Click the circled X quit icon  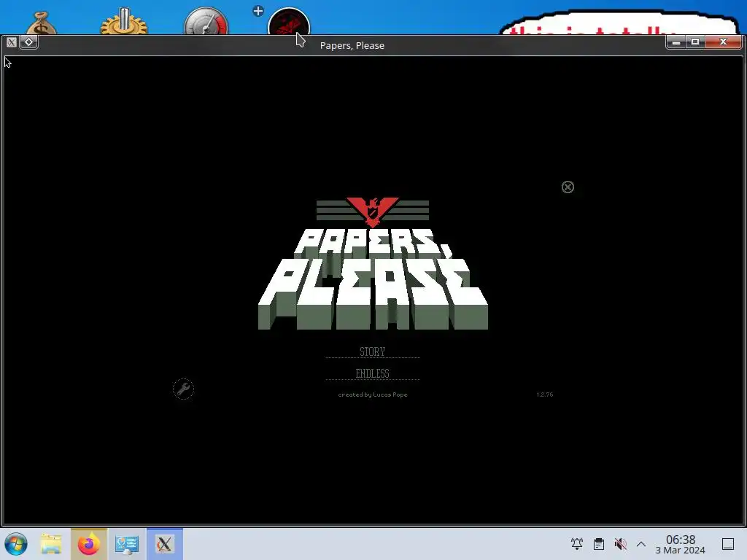click(x=568, y=187)
